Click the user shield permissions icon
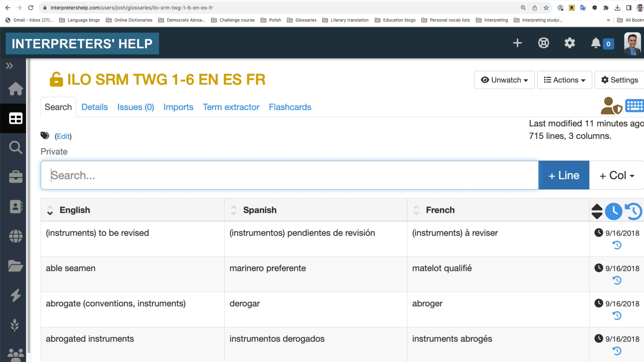The height and width of the screenshot is (362, 644). [x=611, y=106]
